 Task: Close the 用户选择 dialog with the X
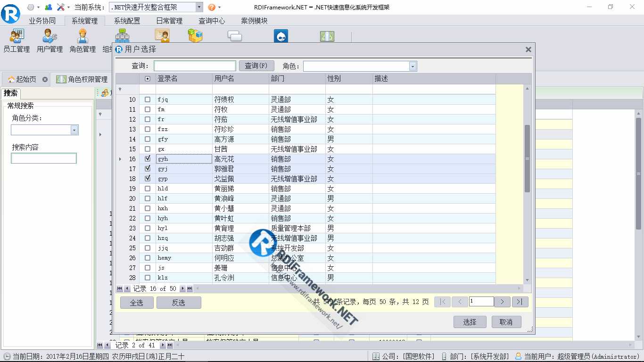pyautogui.click(x=528, y=49)
